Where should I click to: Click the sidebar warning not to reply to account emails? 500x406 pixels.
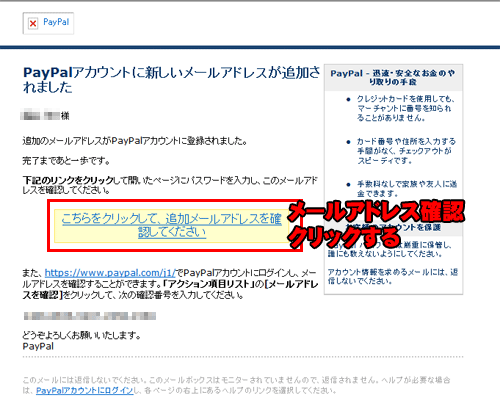tap(393, 276)
